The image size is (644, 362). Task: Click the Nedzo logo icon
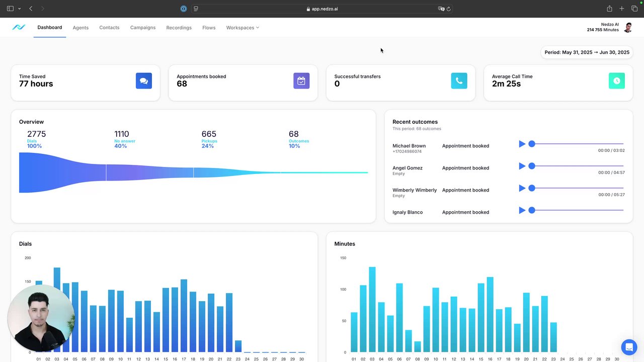[x=19, y=27]
